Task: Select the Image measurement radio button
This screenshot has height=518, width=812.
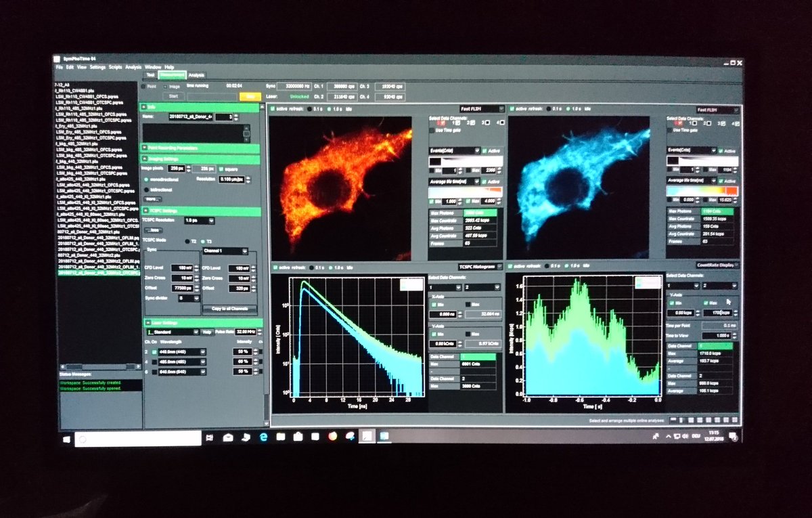Action: pyautogui.click(x=164, y=87)
